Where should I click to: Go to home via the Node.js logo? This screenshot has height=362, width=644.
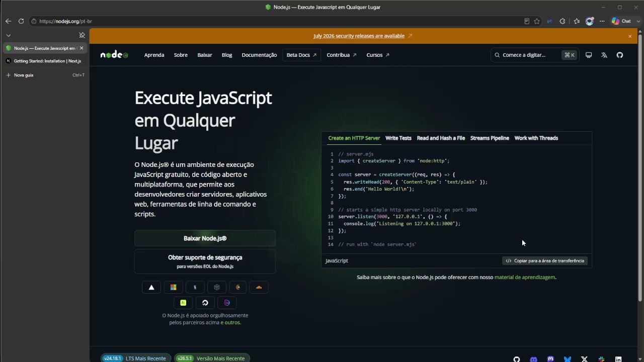(x=114, y=55)
